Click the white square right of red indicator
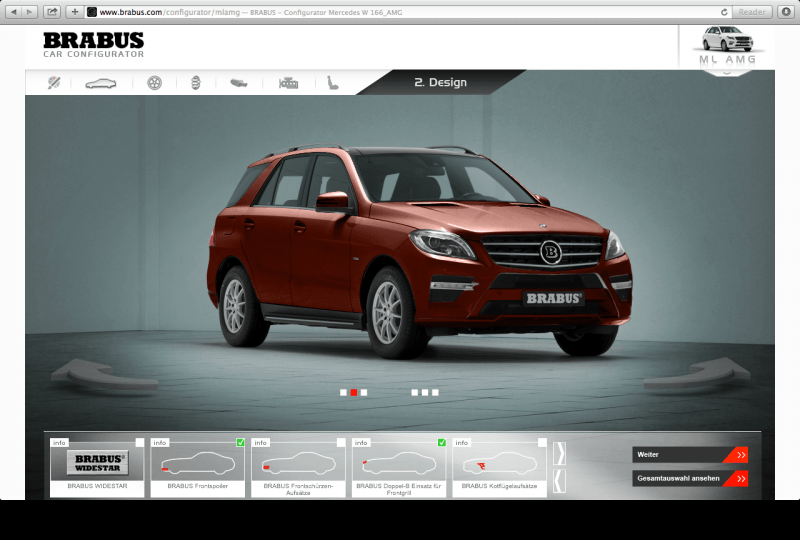800x540 pixels. [364, 392]
